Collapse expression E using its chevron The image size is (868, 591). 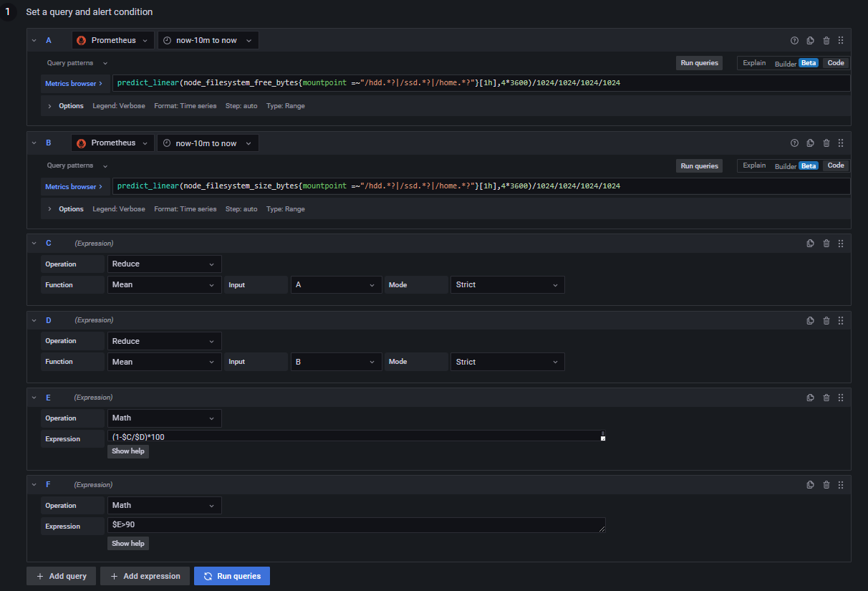pos(34,397)
